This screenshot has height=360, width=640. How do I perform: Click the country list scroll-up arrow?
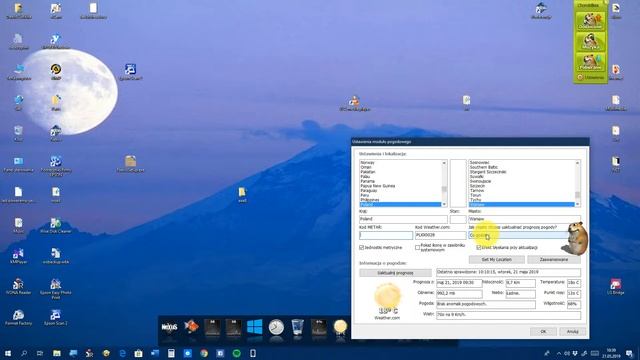444,163
